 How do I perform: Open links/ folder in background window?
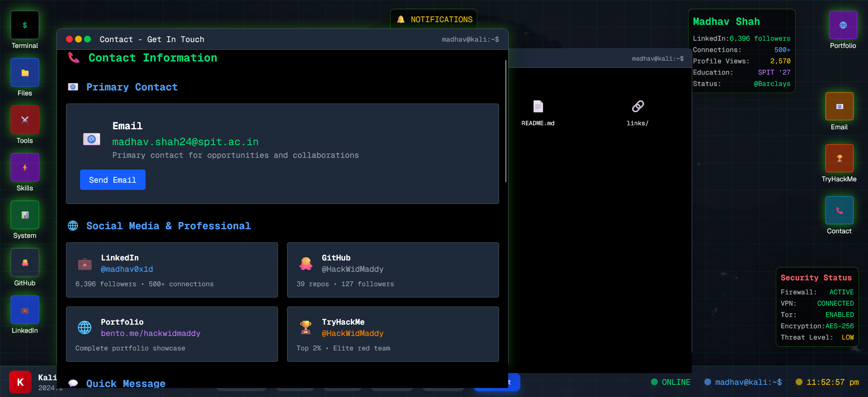tap(637, 113)
